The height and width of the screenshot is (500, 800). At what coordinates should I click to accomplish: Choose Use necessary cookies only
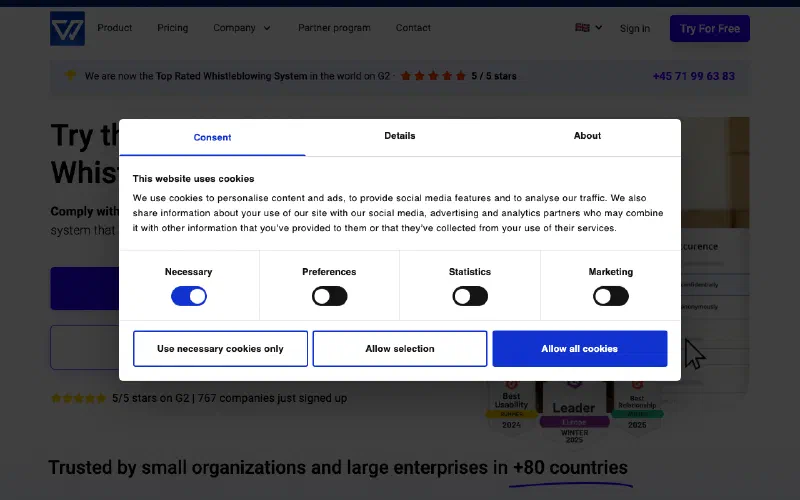pos(220,349)
